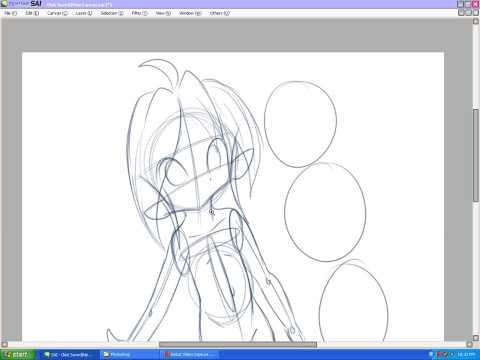The height and width of the screenshot is (360, 480).
Task: Open the Filter menu
Action: click(x=139, y=13)
